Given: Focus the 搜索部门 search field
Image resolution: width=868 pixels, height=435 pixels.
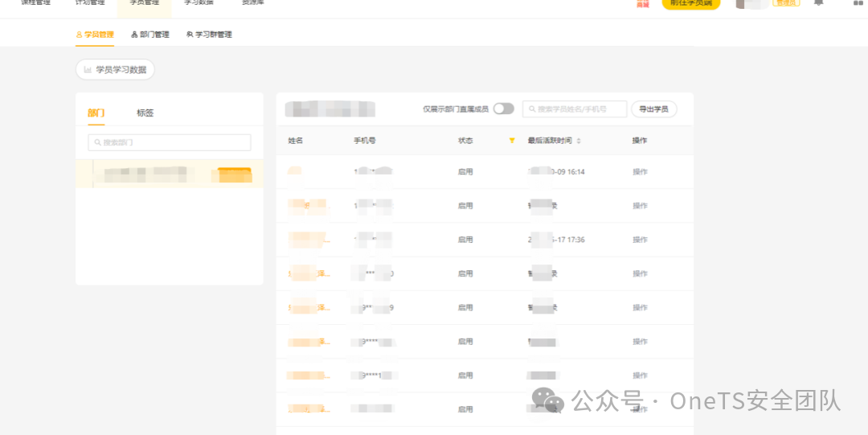Looking at the screenshot, I should (x=170, y=142).
